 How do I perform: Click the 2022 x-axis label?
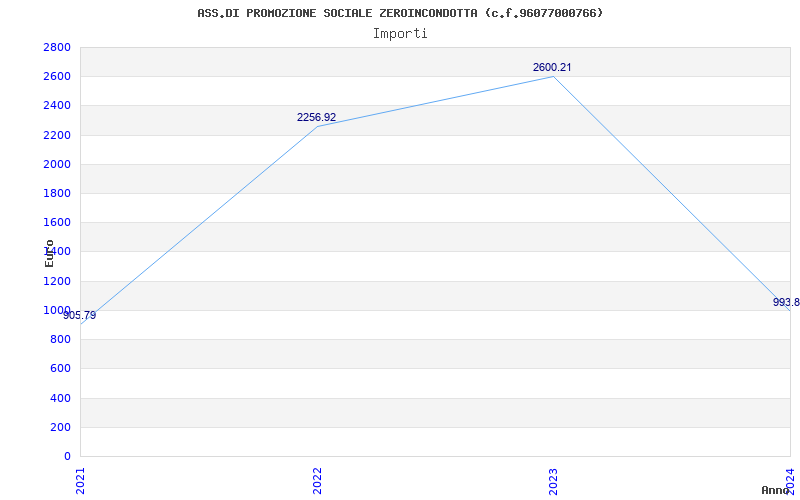(317, 481)
